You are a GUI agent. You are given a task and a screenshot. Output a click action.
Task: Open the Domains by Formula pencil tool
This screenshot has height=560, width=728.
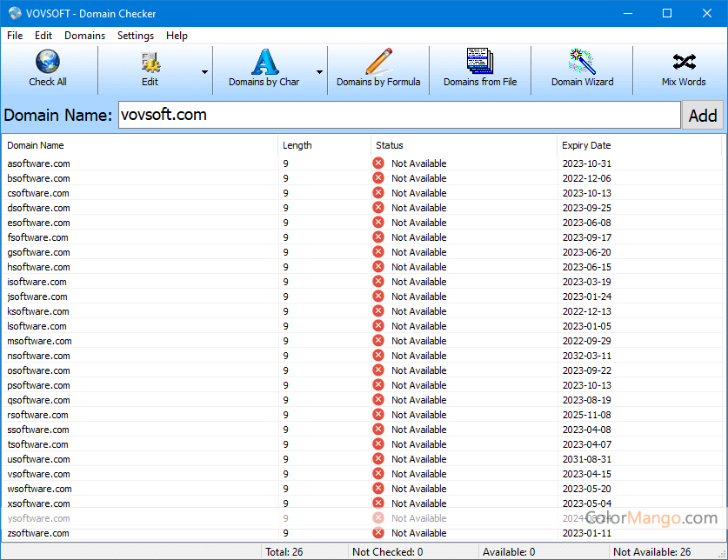[x=378, y=63]
